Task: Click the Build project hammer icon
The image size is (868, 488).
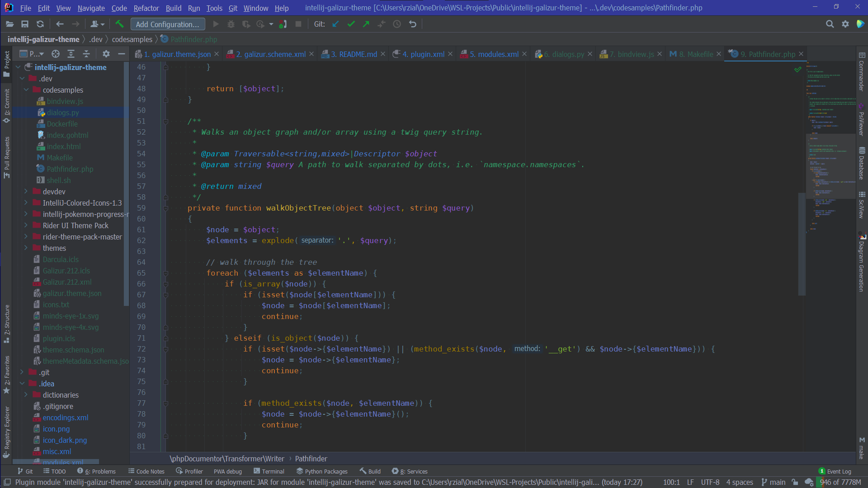Action: [119, 24]
